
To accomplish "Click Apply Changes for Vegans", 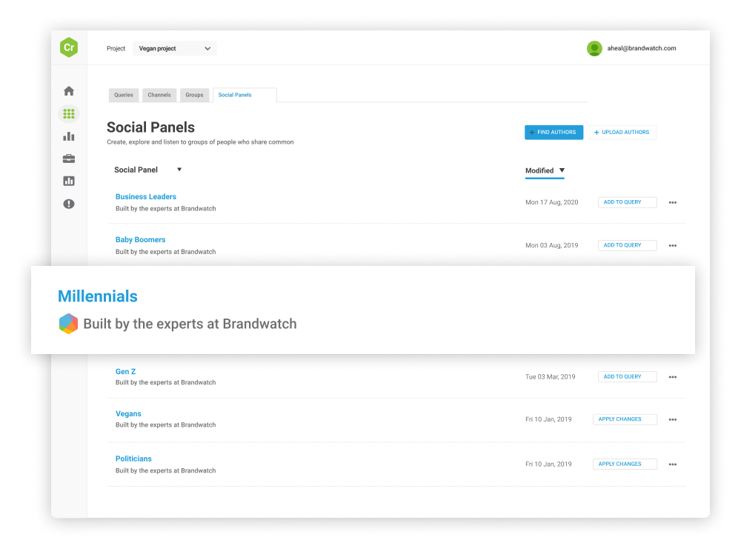I will click(x=625, y=419).
